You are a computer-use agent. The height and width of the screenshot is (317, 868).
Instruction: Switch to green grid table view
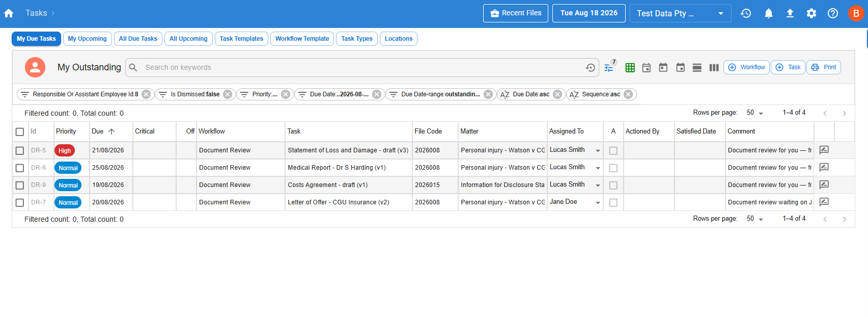(x=630, y=67)
